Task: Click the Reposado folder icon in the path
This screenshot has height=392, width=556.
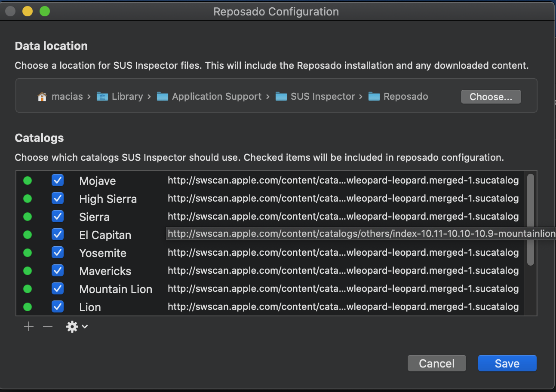Action: pos(374,97)
